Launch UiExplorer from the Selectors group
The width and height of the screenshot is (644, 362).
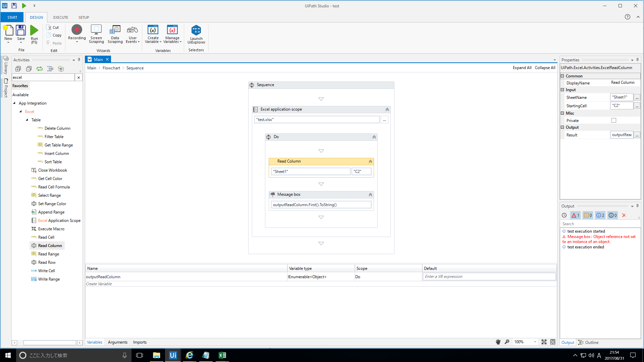196,34
